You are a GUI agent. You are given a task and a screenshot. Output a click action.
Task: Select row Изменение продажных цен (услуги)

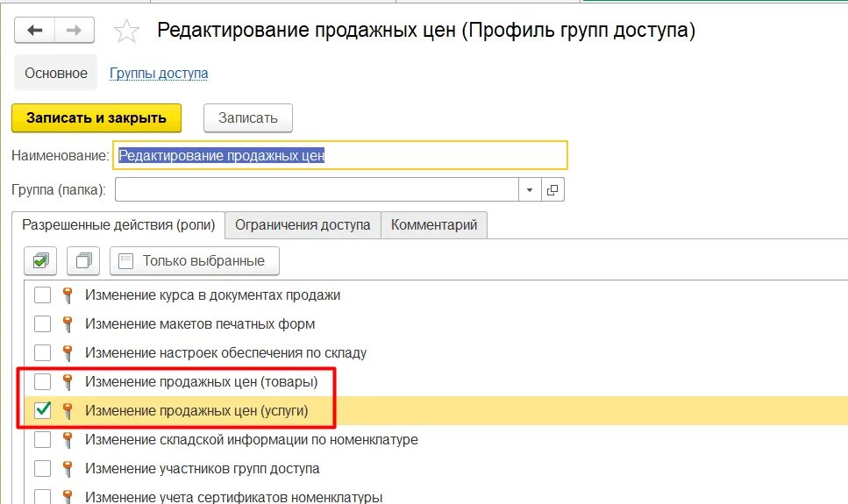436,410
